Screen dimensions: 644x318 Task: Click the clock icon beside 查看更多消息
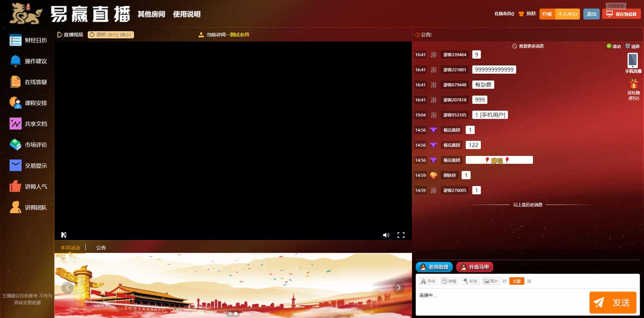coord(514,46)
